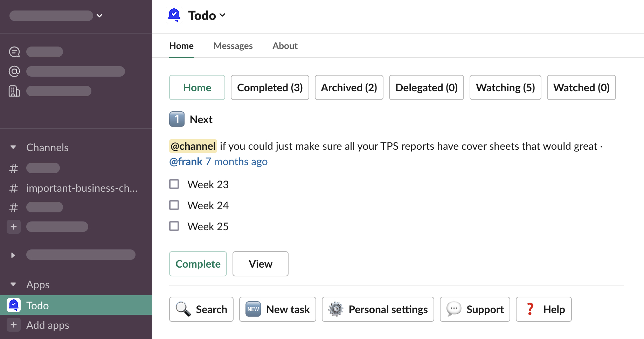This screenshot has height=339, width=644.
Task: Show the Completed (3) tasks list
Action: coord(270,87)
